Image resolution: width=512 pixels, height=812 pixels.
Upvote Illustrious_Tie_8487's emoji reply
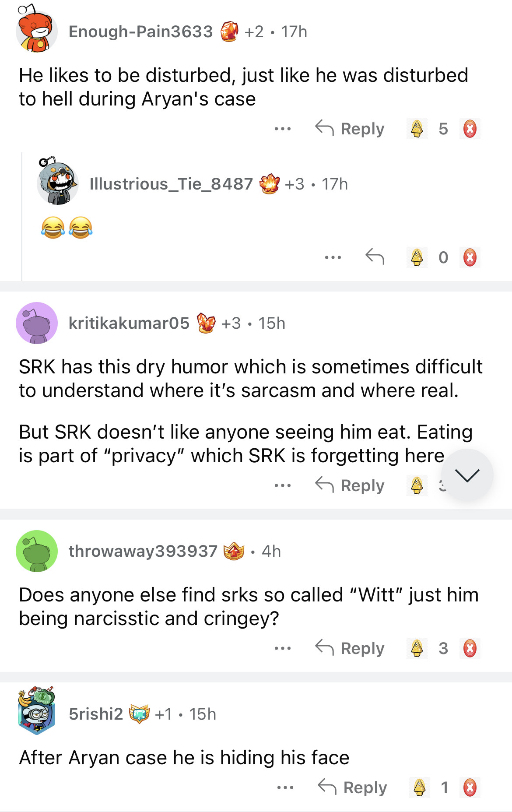tap(417, 257)
